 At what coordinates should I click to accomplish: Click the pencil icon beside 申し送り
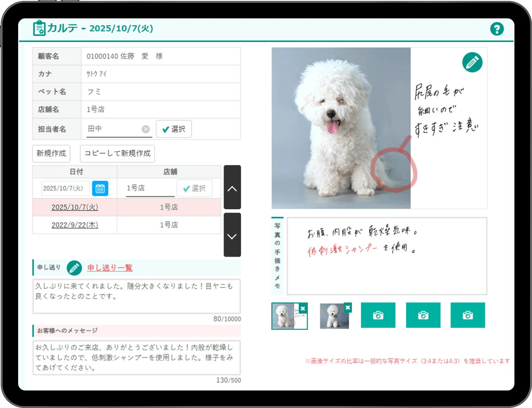point(74,268)
